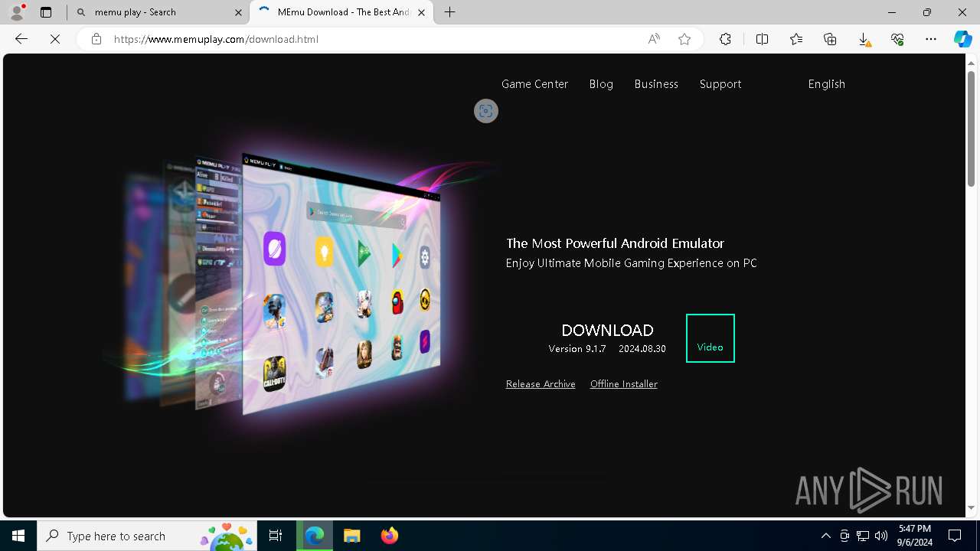View site information lock icon
This screenshot has height=551, width=980.
(96, 39)
